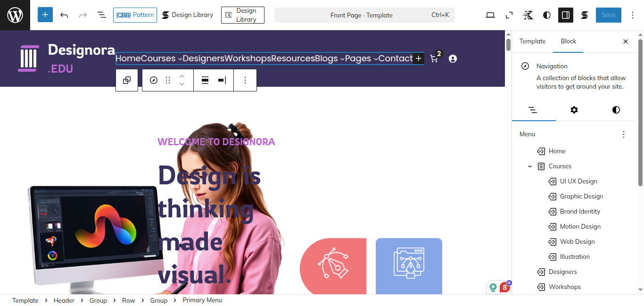Toggle the device preview laptop icon
644x306 pixels.
click(x=490, y=15)
